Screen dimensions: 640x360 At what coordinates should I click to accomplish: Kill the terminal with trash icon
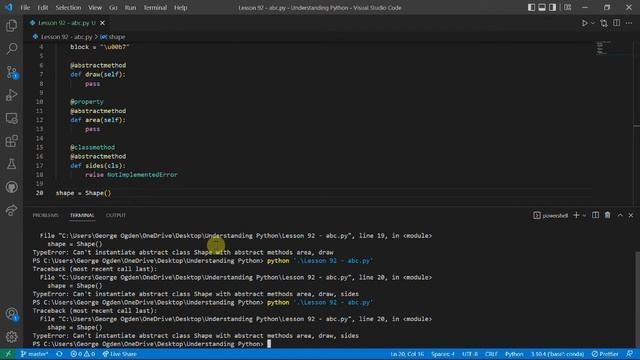coord(607,215)
